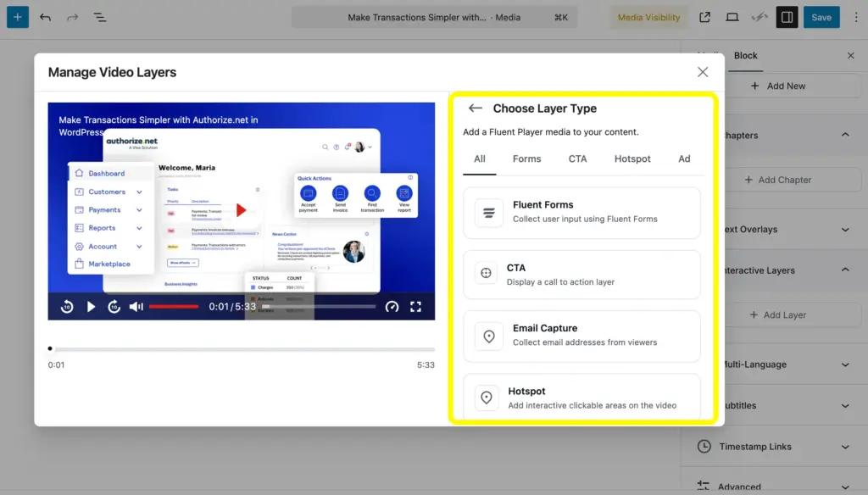Screen dimensions: 868x495
Task: Switch to the Forms tab in layer types
Action: point(526,159)
